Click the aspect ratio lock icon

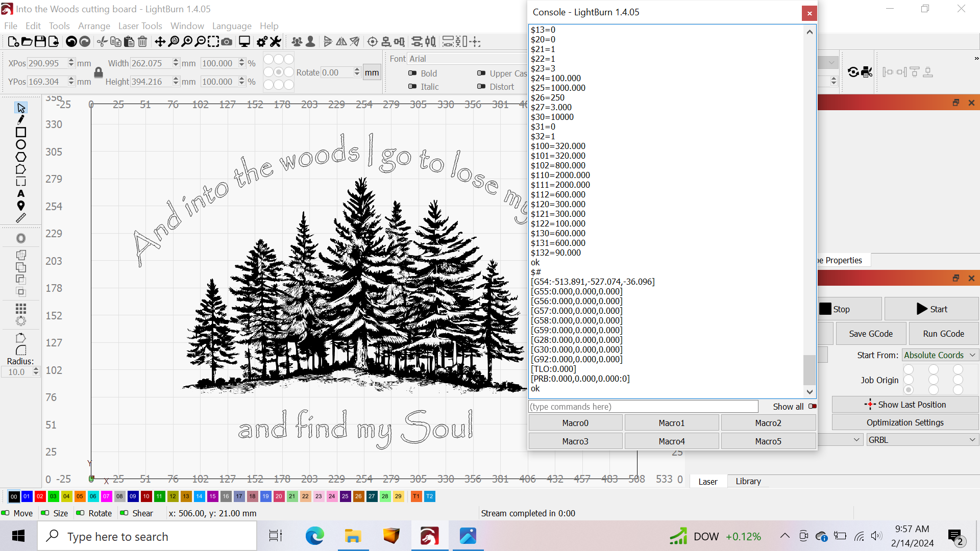tap(99, 72)
